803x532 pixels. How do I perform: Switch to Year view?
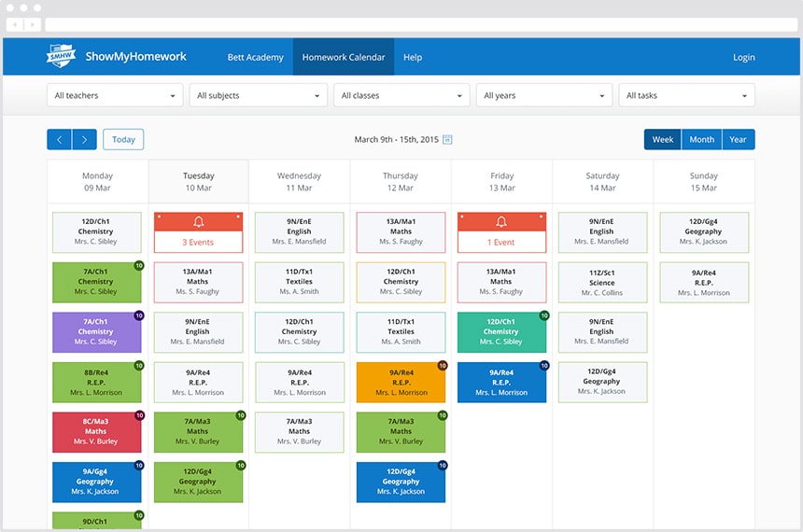coord(738,139)
